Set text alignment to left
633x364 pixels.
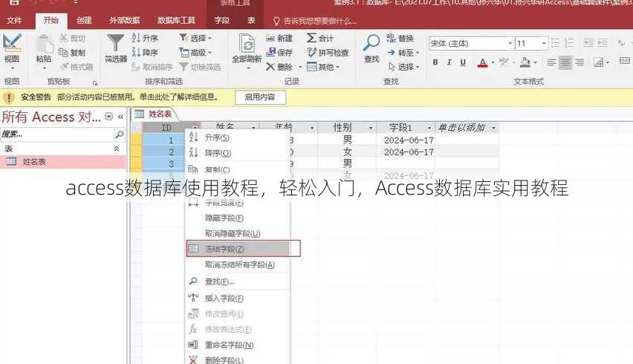coord(551,62)
